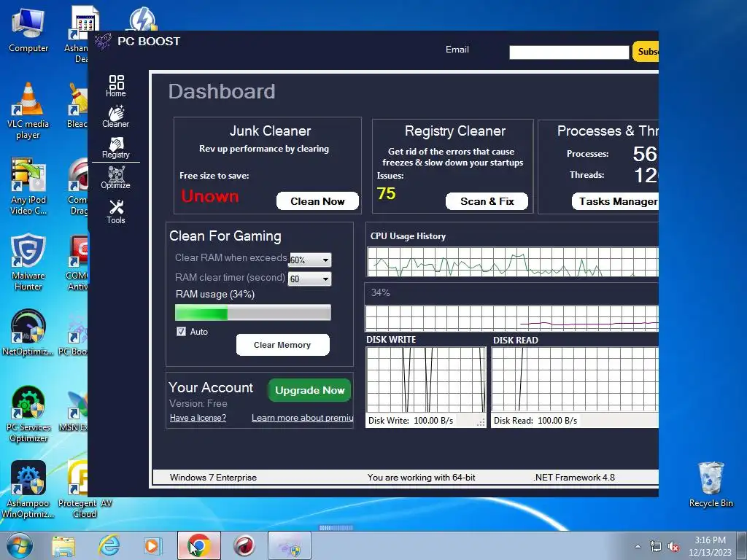This screenshot has height=560, width=747.
Task: Open the Tasks Manager button
Action: pyautogui.click(x=615, y=201)
